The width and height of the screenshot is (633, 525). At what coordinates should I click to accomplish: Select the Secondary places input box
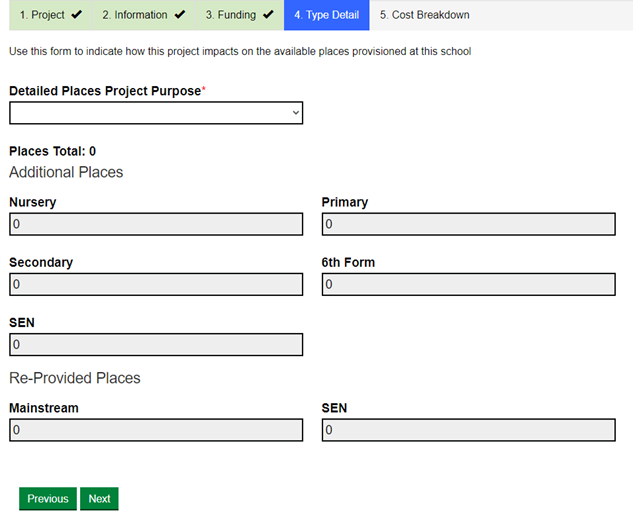pyautogui.click(x=155, y=285)
